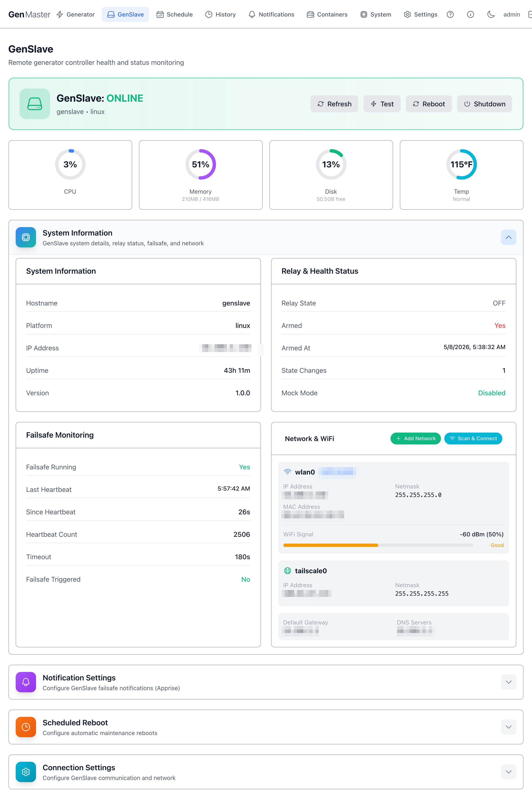Click the help question mark icon
Screen dimensions: 532x802
click(x=450, y=14)
